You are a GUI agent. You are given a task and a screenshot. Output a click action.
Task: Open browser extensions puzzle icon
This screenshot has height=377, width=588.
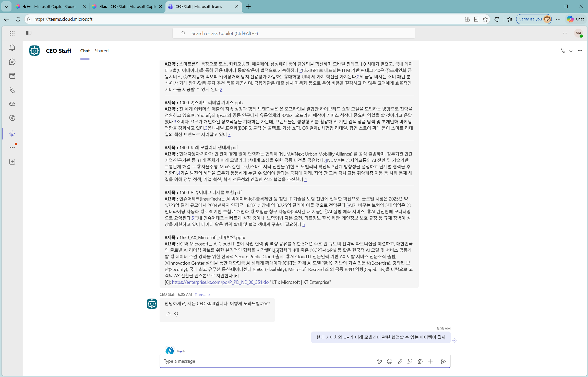tap(497, 19)
